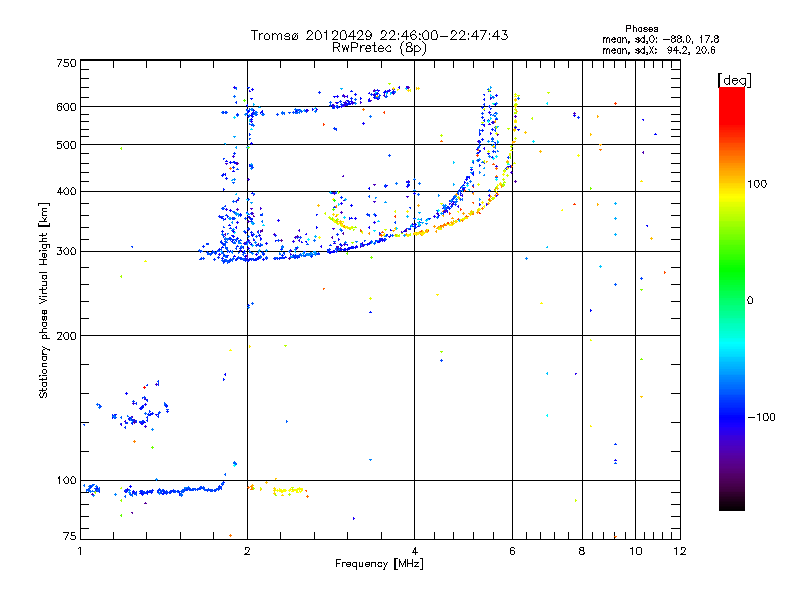800x600 pixels.
Task: Click the y-axis tick label '200'
Action: [66, 336]
